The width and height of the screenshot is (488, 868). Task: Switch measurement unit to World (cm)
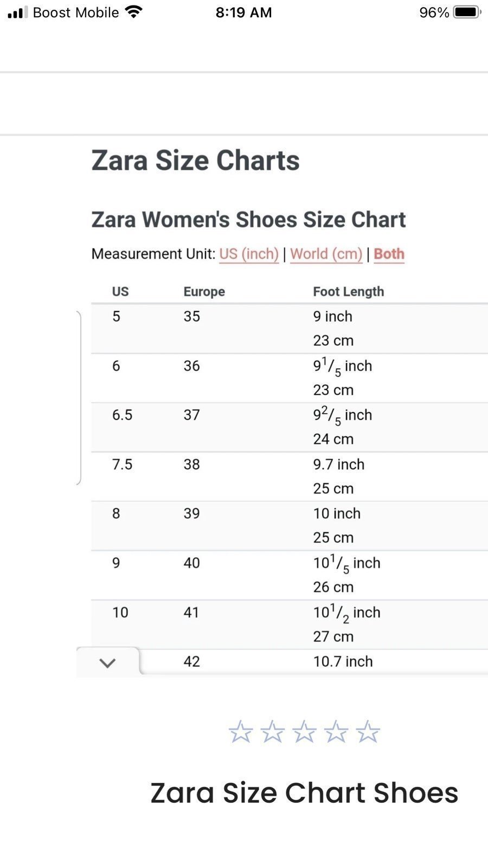pyautogui.click(x=326, y=254)
